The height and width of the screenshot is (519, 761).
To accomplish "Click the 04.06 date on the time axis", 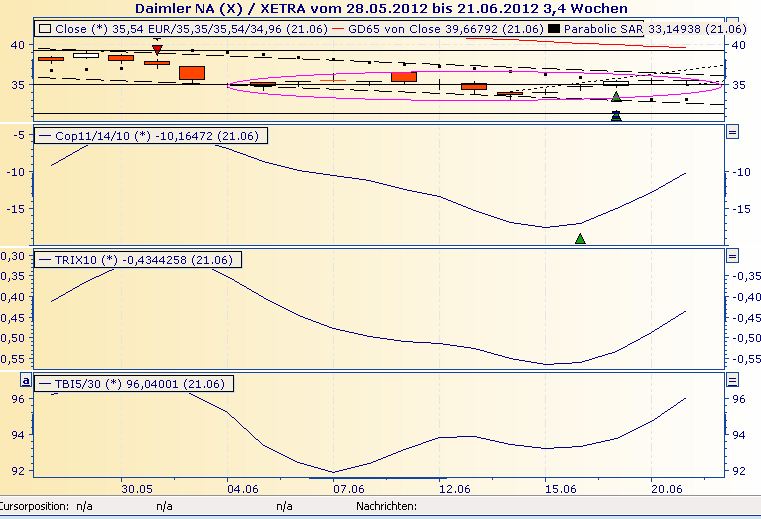I will (243, 488).
